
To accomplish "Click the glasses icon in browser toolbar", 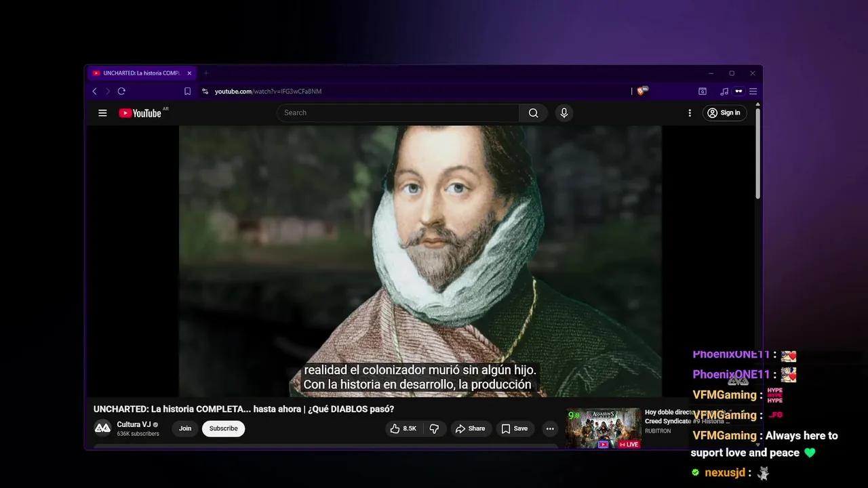I will coord(739,91).
